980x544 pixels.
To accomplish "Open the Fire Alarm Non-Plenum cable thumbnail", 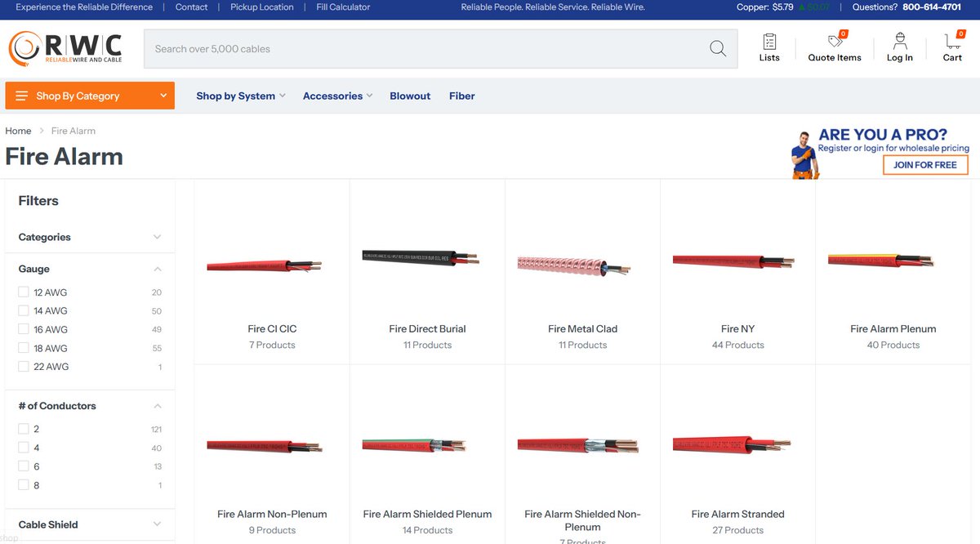I will point(265,446).
